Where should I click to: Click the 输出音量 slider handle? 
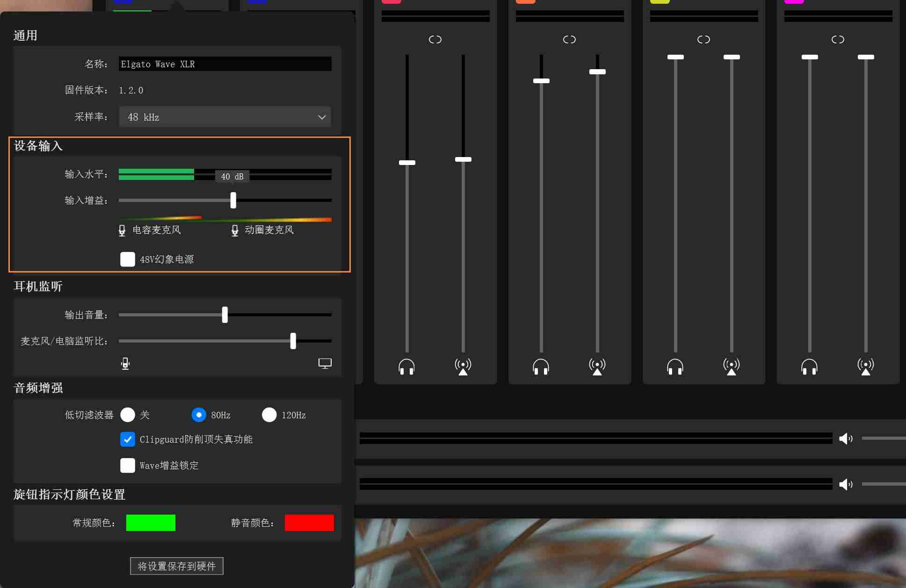(225, 315)
